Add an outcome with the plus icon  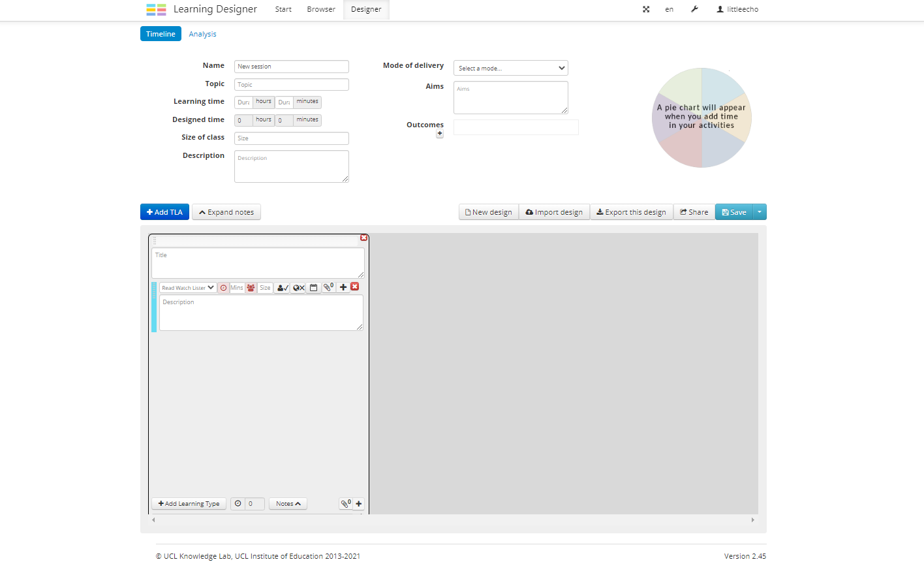[440, 134]
